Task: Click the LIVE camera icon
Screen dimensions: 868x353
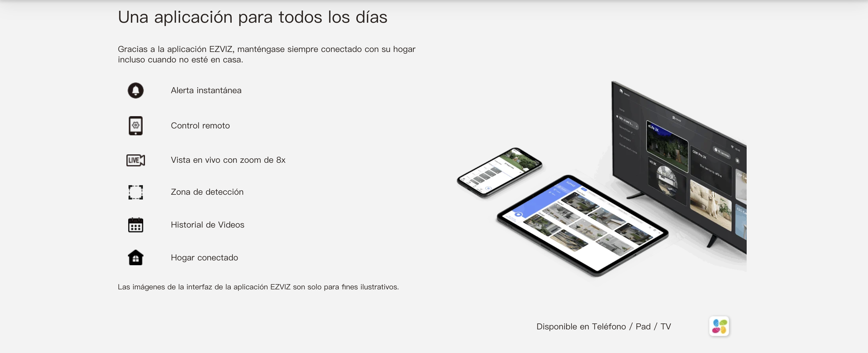Action: [x=135, y=160]
